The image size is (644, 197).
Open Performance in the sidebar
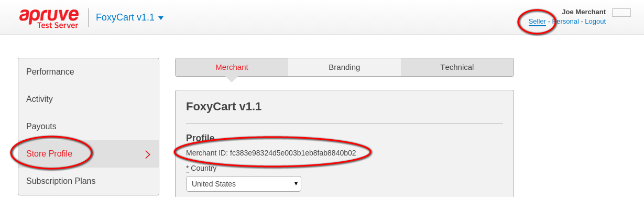click(x=89, y=72)
